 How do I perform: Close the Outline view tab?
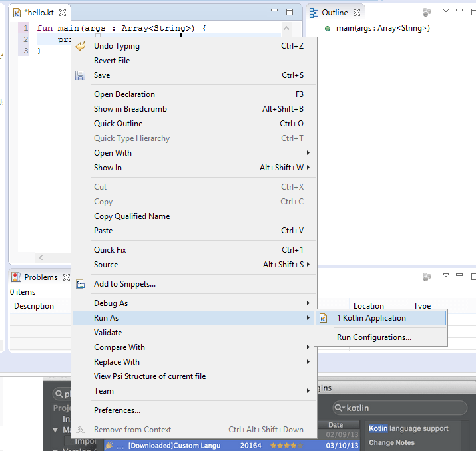(x=357, y=13)
